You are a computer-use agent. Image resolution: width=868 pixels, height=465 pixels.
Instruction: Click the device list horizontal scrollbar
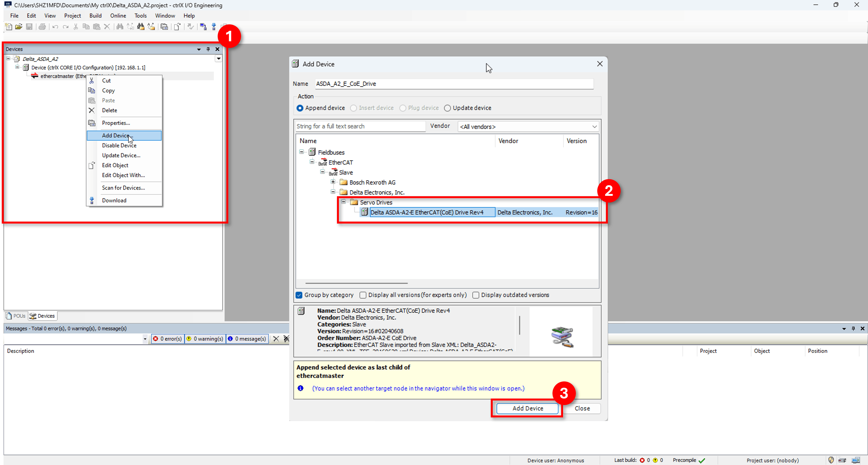357,283
